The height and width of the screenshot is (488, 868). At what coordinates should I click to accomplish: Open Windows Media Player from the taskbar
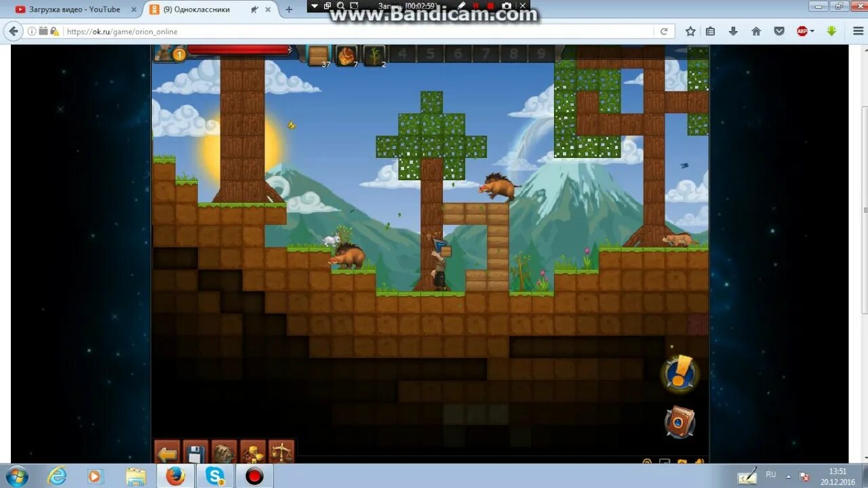click(94, 476)
